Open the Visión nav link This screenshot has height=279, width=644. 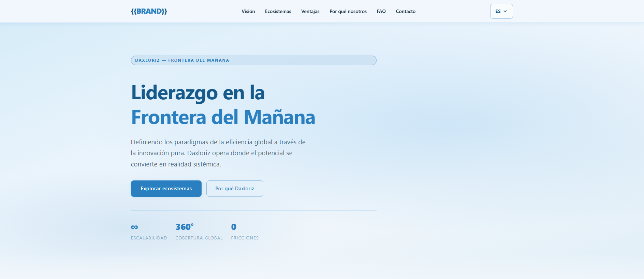point(248,11)
